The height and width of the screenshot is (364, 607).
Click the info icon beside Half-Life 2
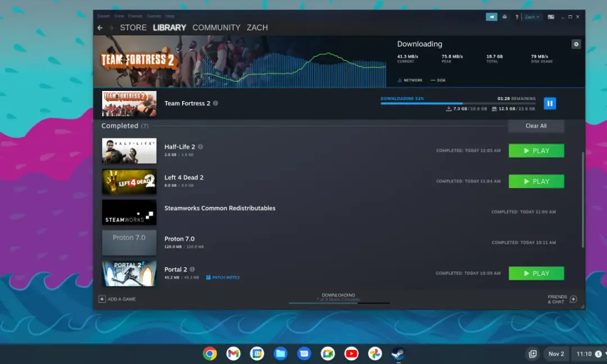coord(201,147)
